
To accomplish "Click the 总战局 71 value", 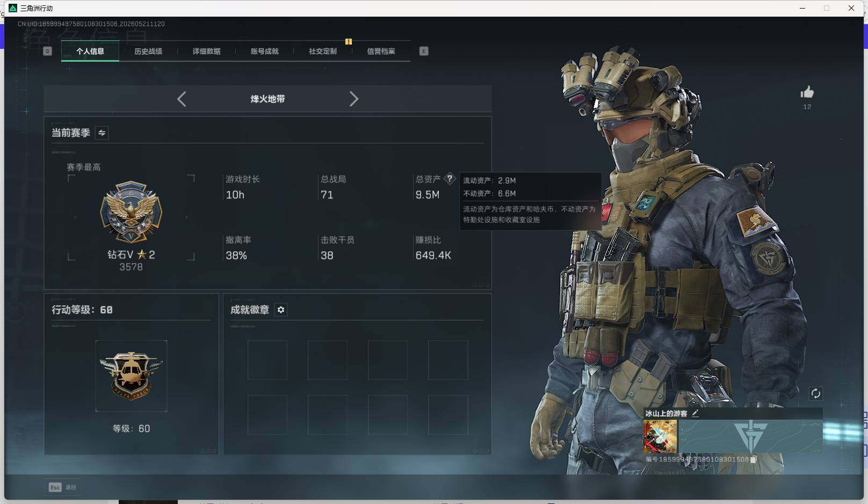I will 327,195.
